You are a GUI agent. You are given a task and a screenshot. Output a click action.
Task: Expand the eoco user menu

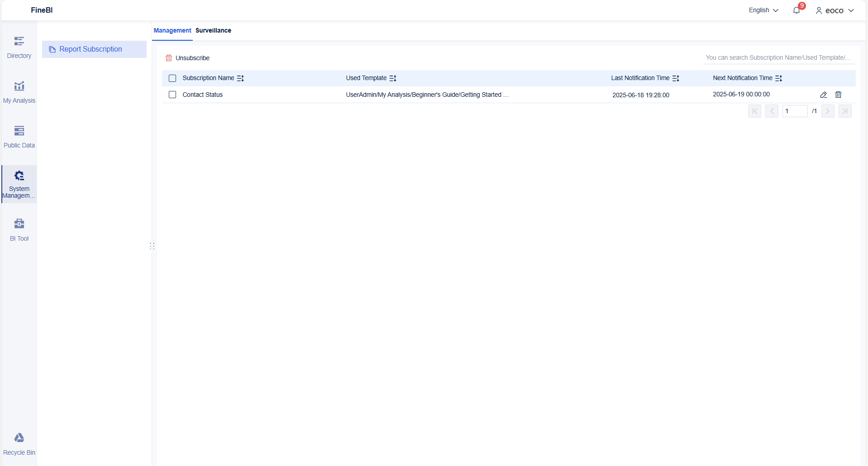tap(835, 10)
